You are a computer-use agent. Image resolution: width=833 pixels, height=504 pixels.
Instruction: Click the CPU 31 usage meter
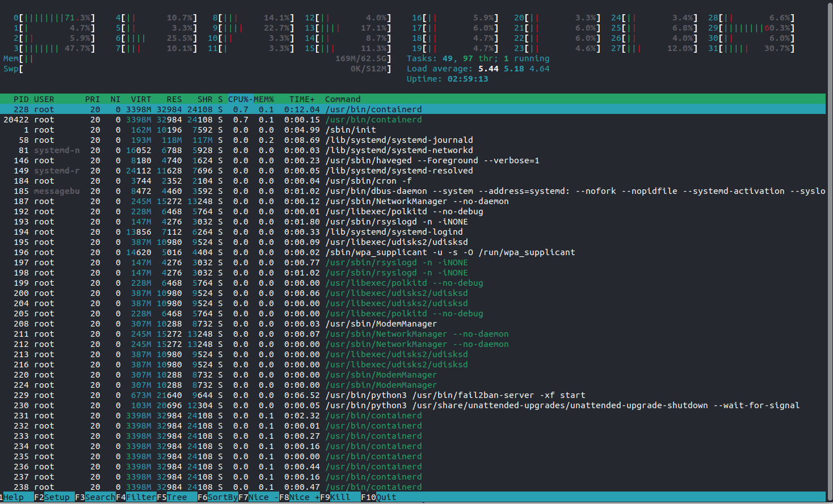[x=751, y=48]
